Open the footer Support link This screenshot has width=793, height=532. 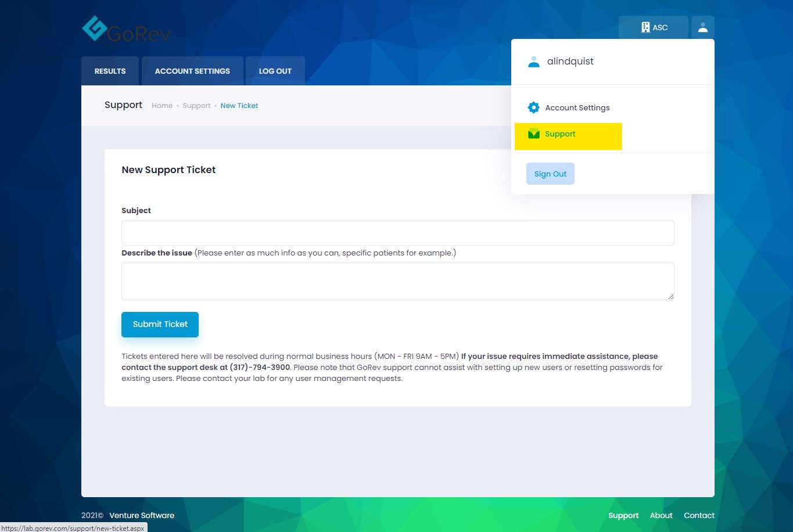click(x=623, y=515)
